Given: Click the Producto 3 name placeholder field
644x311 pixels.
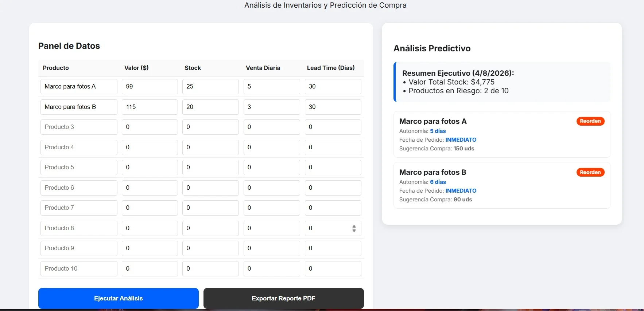Looking at the screenshot, I should click(79, 127).
